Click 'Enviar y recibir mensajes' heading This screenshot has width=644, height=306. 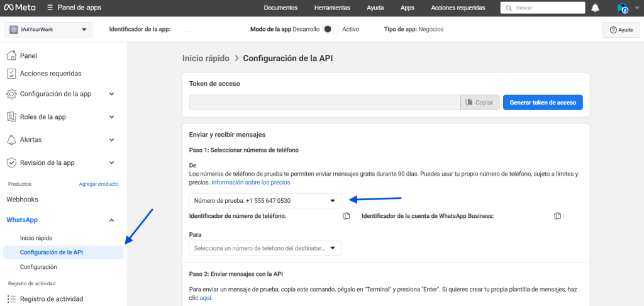(227, 135)
